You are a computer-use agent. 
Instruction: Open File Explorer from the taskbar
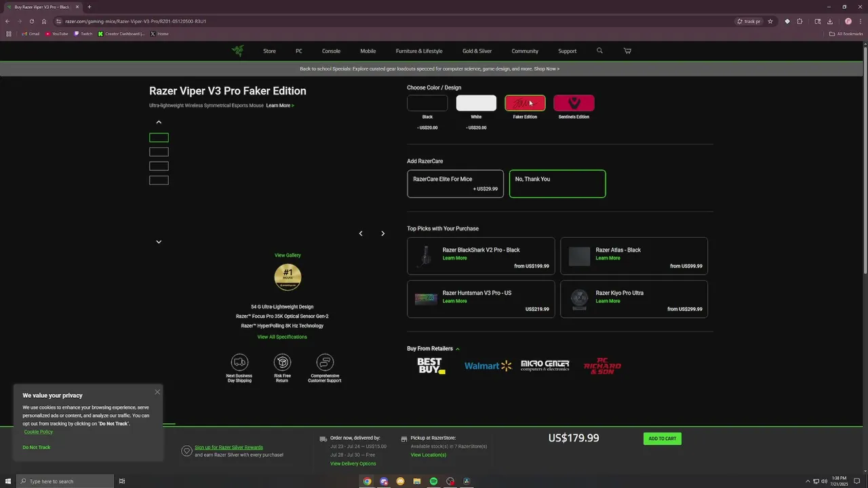(x=417, y=481)
